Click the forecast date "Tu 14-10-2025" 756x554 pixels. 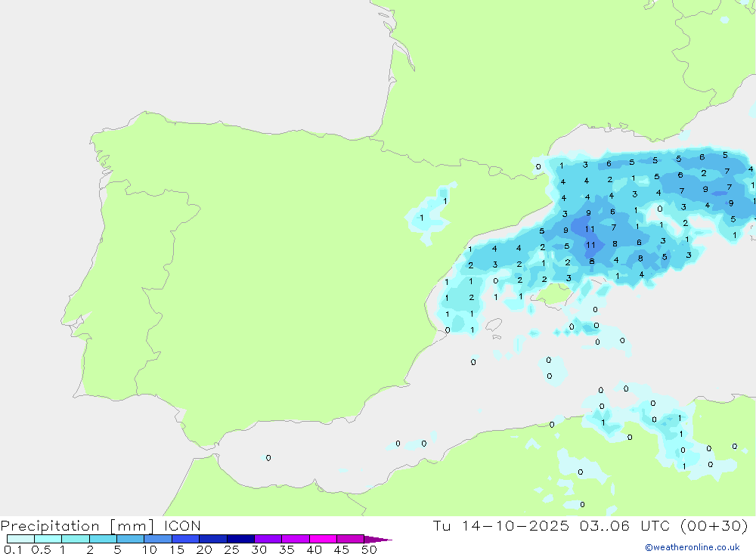(x=499, y=525)
